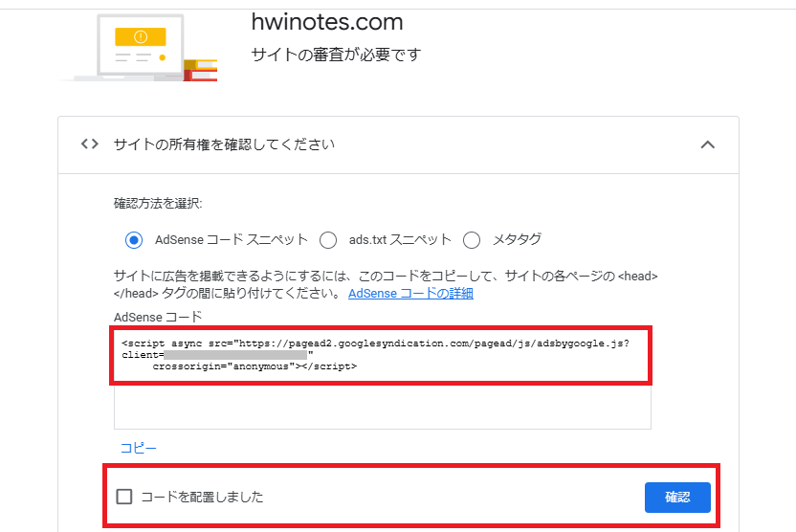
Task: Collapse the site ownership section chevron
Action: [x=708, y=145]
